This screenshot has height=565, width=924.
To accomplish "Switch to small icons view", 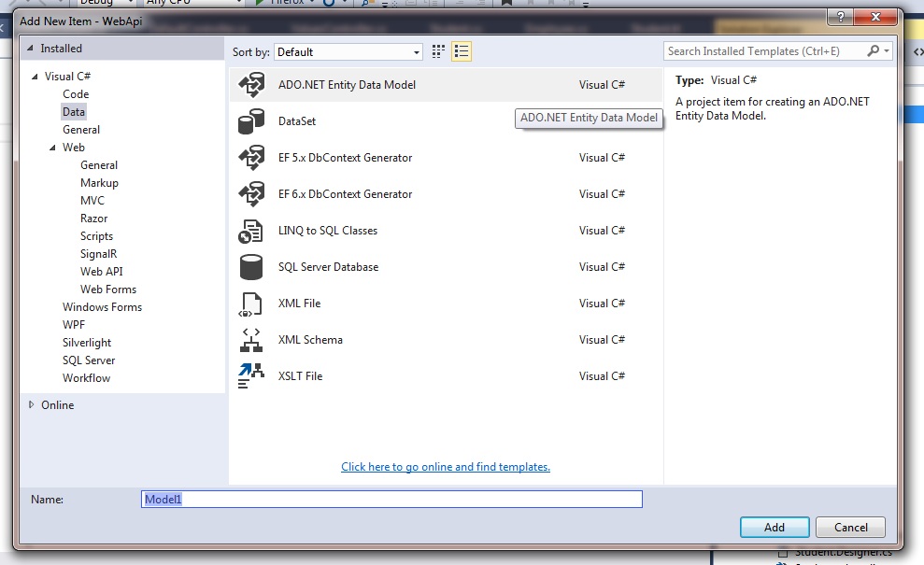I will point(438,52).
